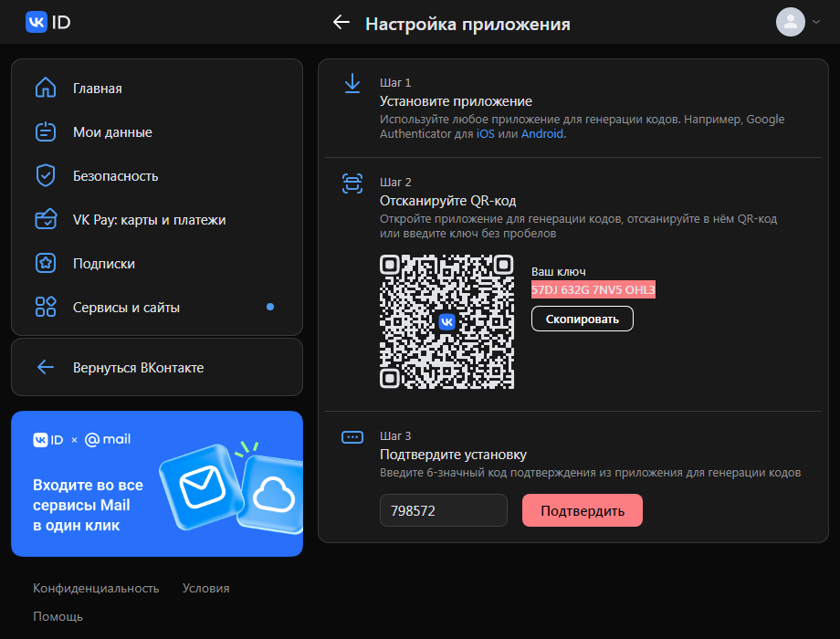Click the Установите приложение heading
This screenshot has width=840, height=639.
pyautogui.click(x=456, y=101)
